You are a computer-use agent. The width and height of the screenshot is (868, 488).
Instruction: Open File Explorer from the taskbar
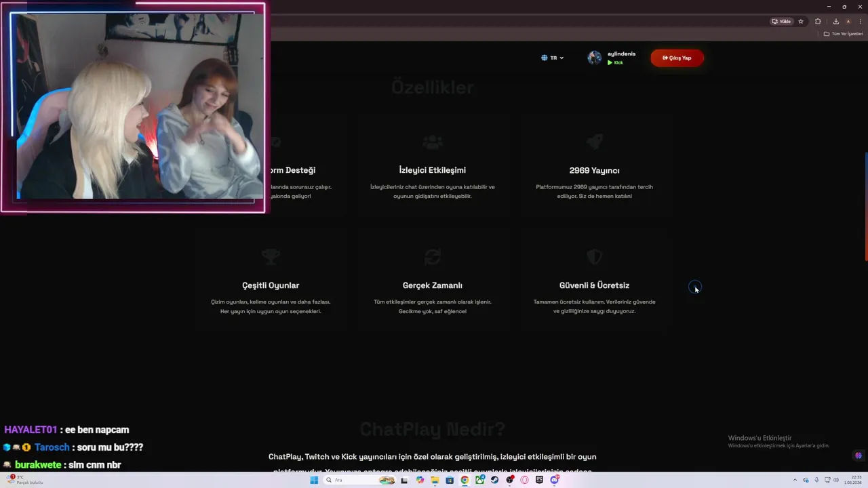[x=435, y=480]
